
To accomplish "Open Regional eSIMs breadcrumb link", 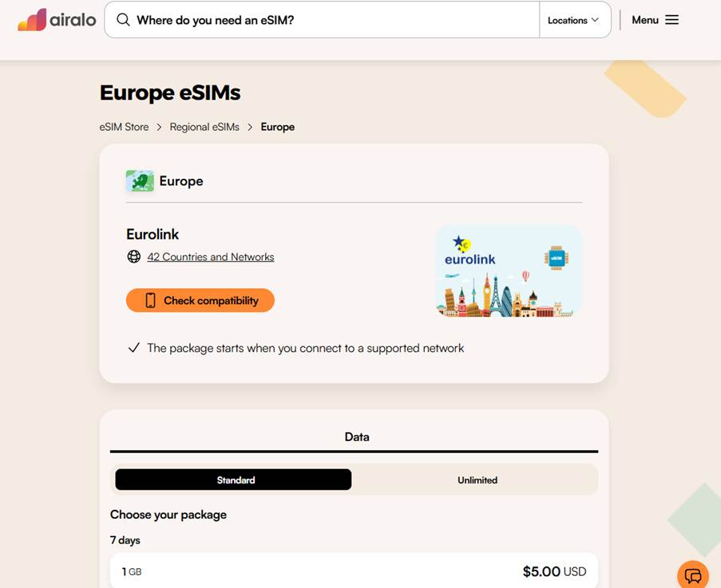I will [x=204, y=127].
